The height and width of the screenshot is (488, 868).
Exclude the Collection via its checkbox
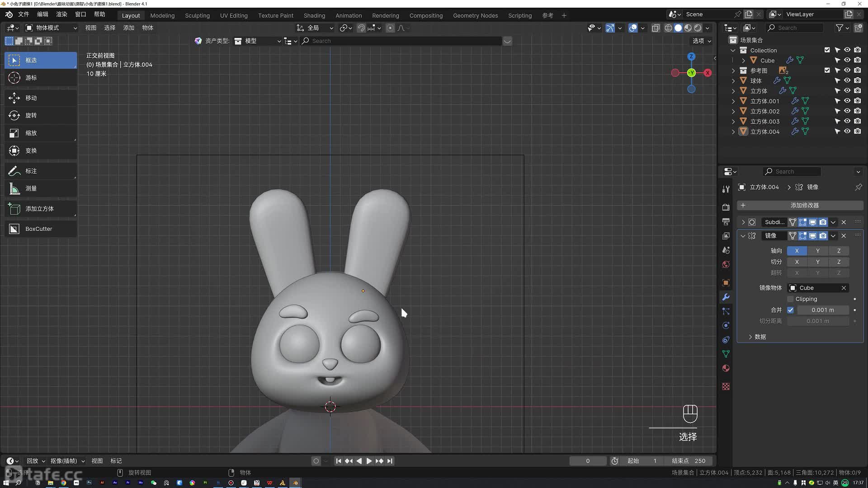pos(827,50)
